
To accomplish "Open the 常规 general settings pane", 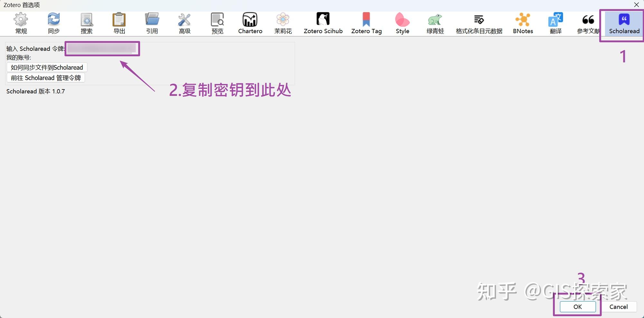I will (21, 23).
